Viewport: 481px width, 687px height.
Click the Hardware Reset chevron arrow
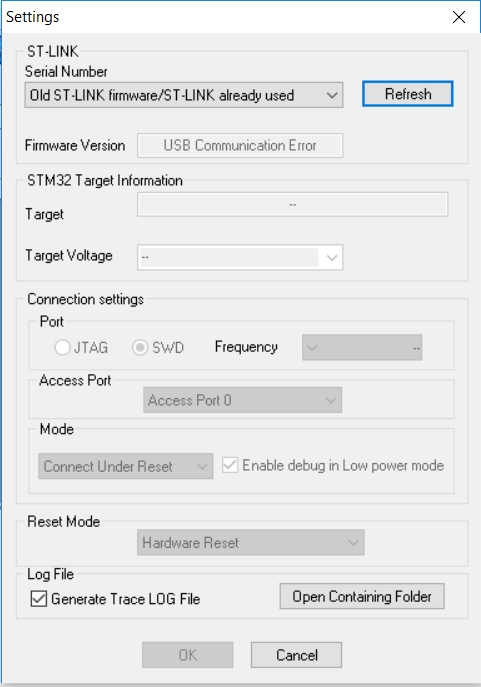coord(353,542)
